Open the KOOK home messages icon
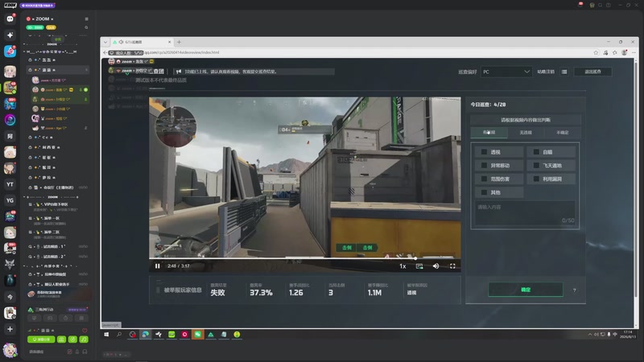 (x=10, y=19)
